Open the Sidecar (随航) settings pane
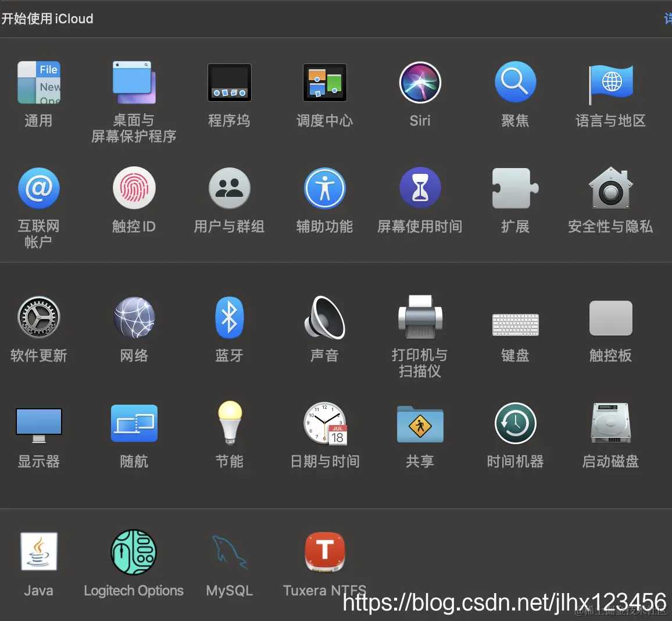The image size is (672, 621). [134, 423]
